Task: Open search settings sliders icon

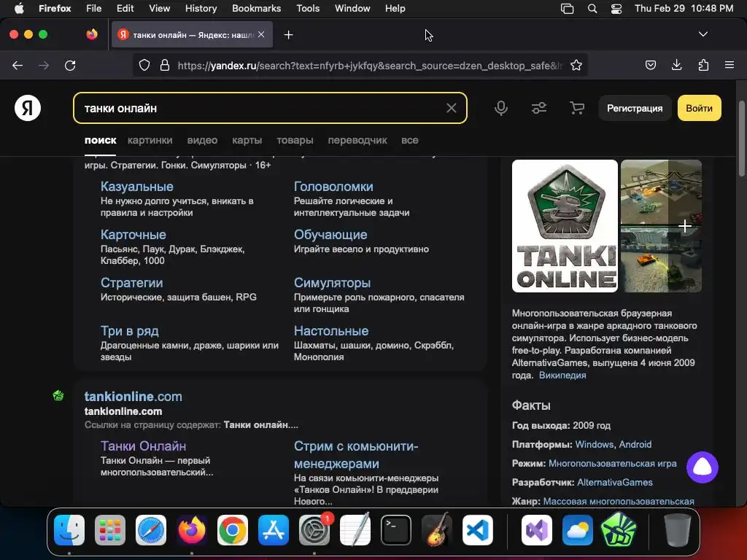Action: [539, 108]
